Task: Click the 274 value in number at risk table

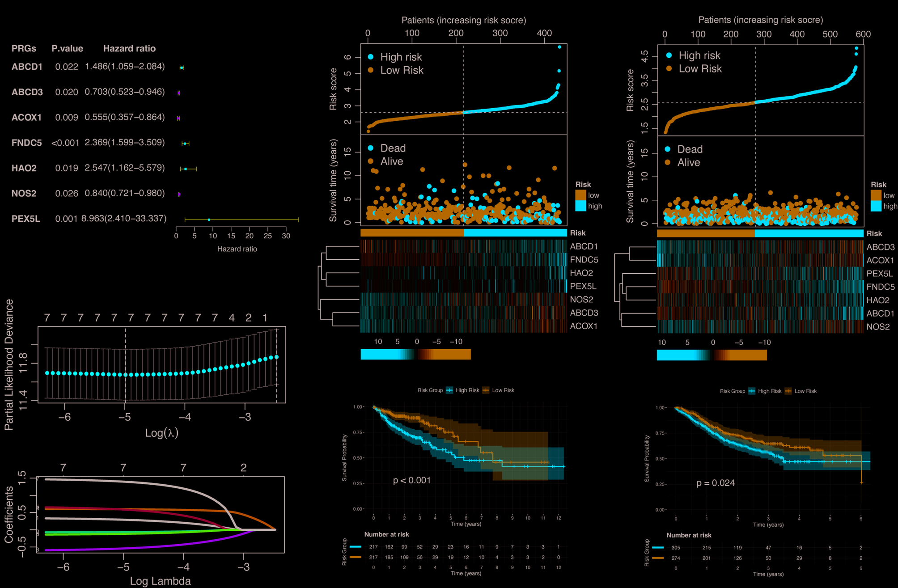Action: point(676,558)
